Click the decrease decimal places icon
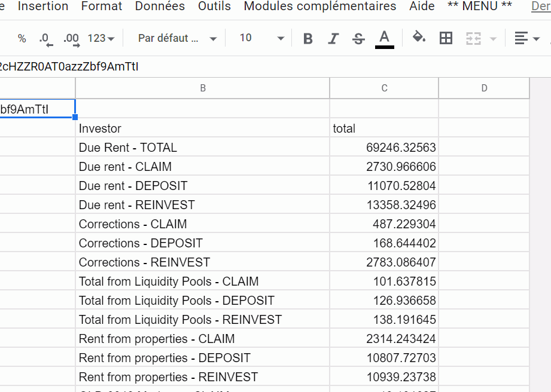 click(45, 39)
